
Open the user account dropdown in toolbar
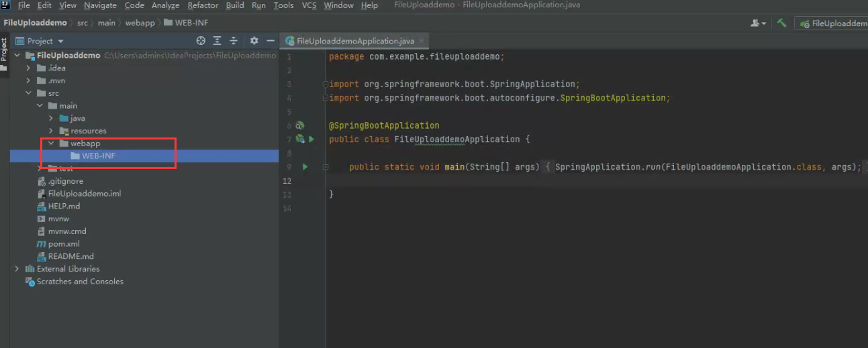759,23
